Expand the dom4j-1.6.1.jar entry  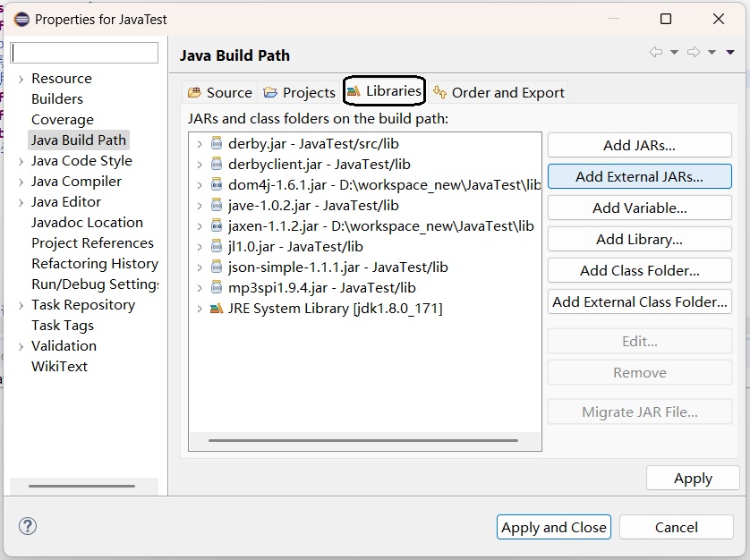coord(200,185)
